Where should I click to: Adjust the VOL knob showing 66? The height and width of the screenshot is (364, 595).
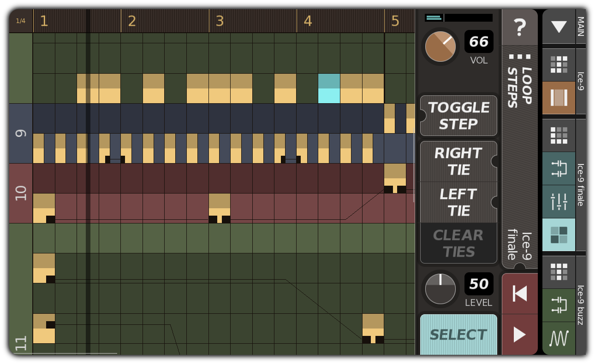click(440, 47)
